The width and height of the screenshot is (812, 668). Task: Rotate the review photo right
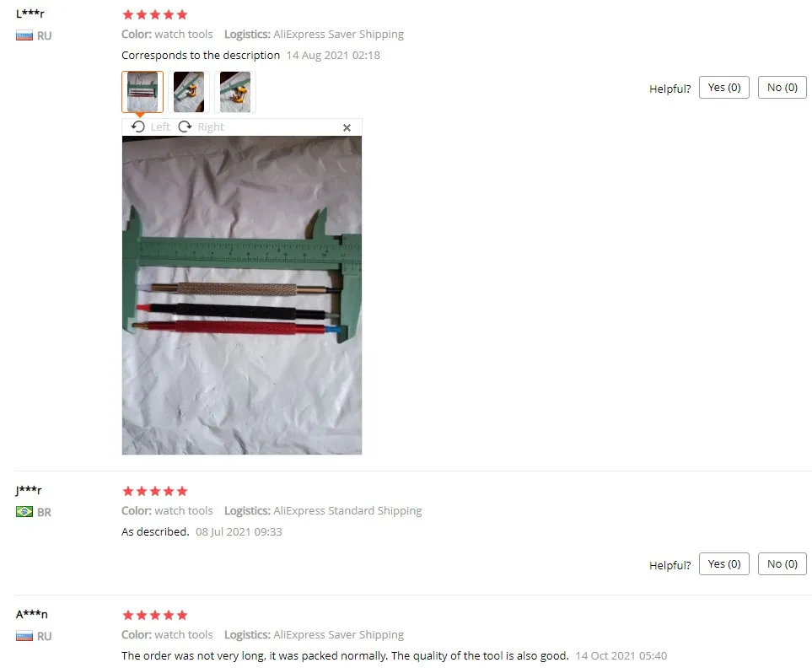click(201, 127)
